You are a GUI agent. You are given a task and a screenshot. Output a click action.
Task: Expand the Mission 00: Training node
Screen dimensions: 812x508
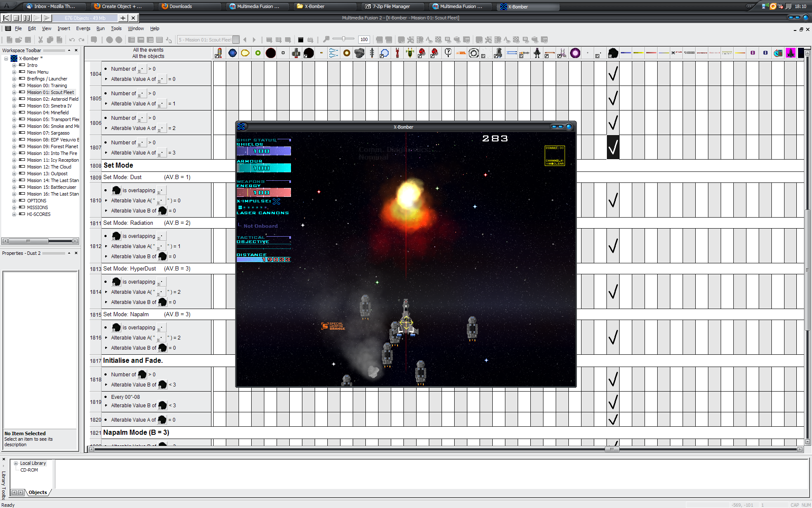pyautogui.click(x=14, y=86)
